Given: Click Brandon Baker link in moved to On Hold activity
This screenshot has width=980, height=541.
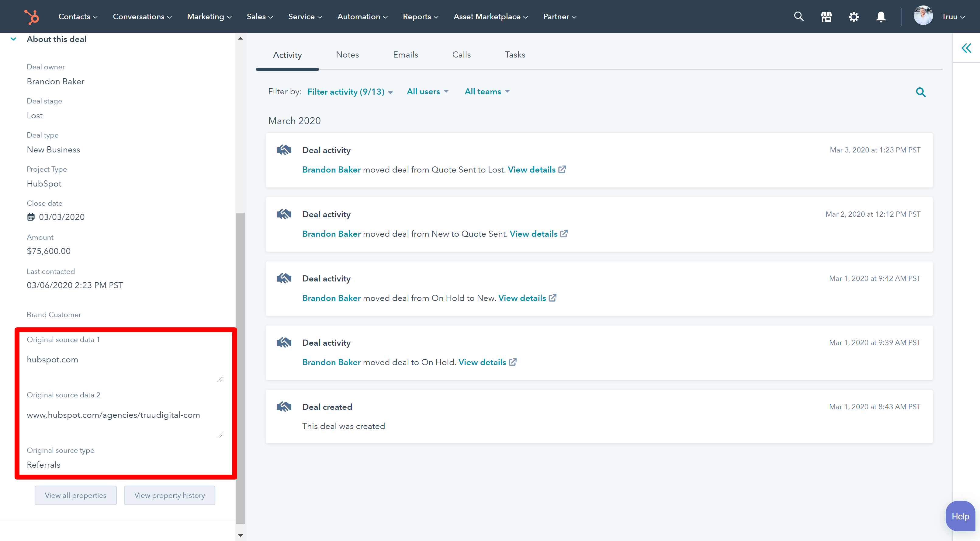Looking at the screenshot, I should (331, 362).
